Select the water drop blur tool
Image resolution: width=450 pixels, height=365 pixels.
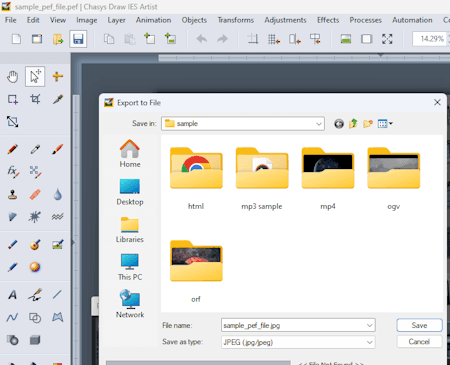(58, 194)
